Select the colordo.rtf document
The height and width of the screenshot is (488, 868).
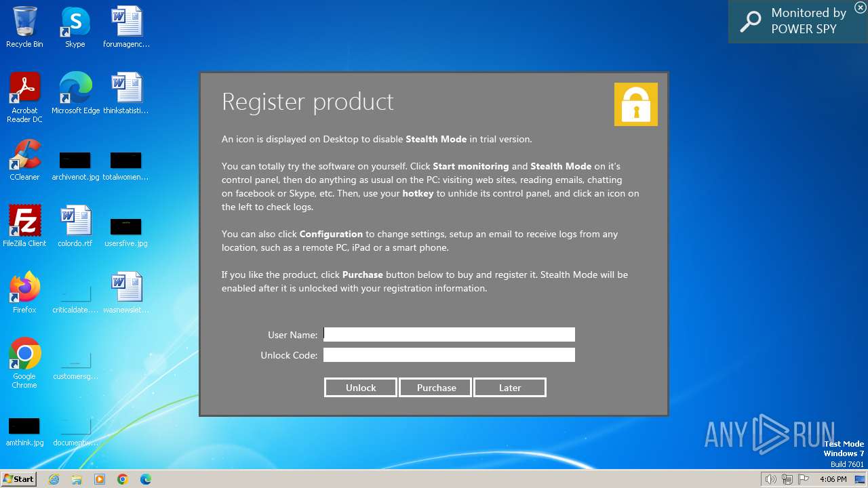click(x=75, y=226)
